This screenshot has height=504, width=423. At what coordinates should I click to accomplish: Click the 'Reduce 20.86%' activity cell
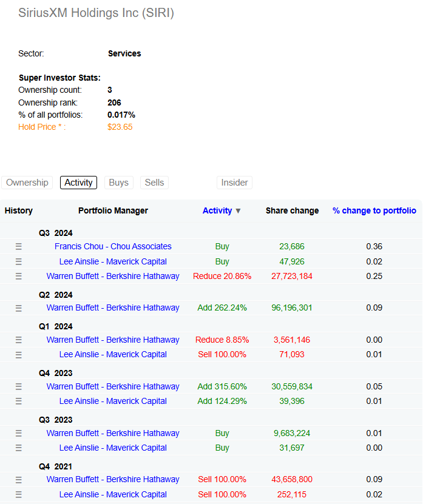pyautogui.click(x=222, y=276)
